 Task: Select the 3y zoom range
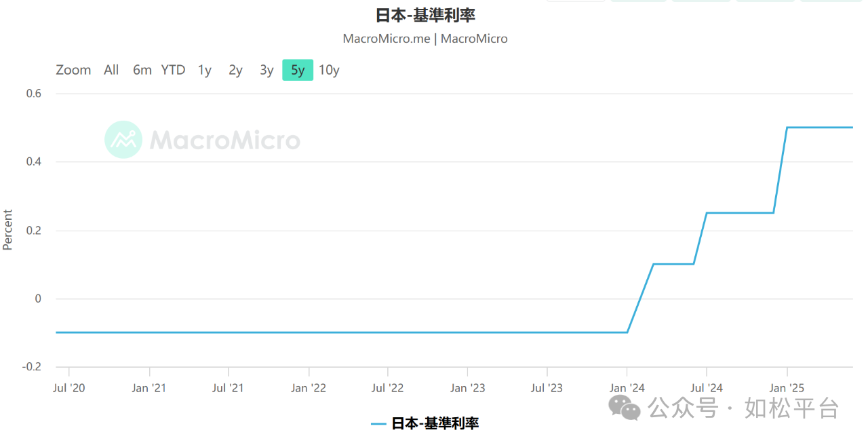267,70
